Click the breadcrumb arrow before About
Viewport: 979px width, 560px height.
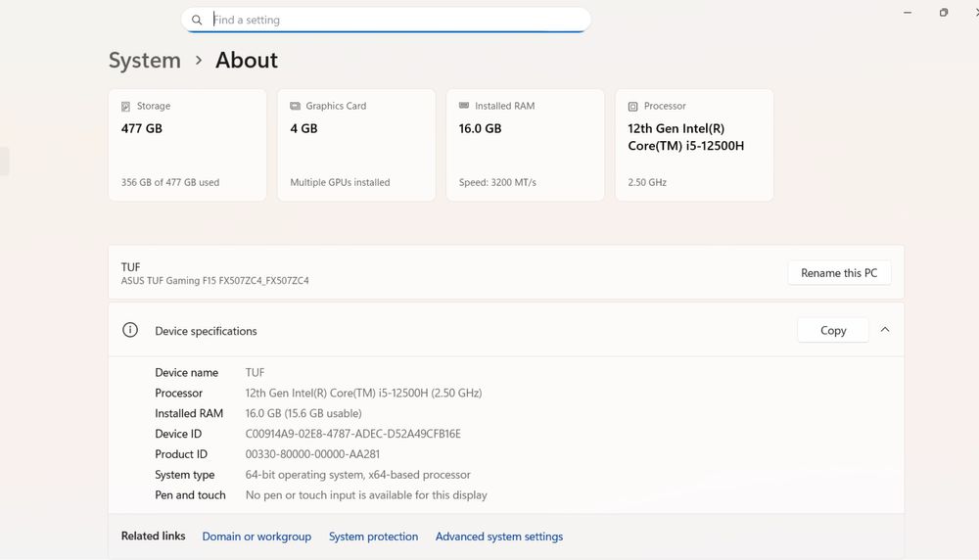pyautogui.click(x=199, y=60)
